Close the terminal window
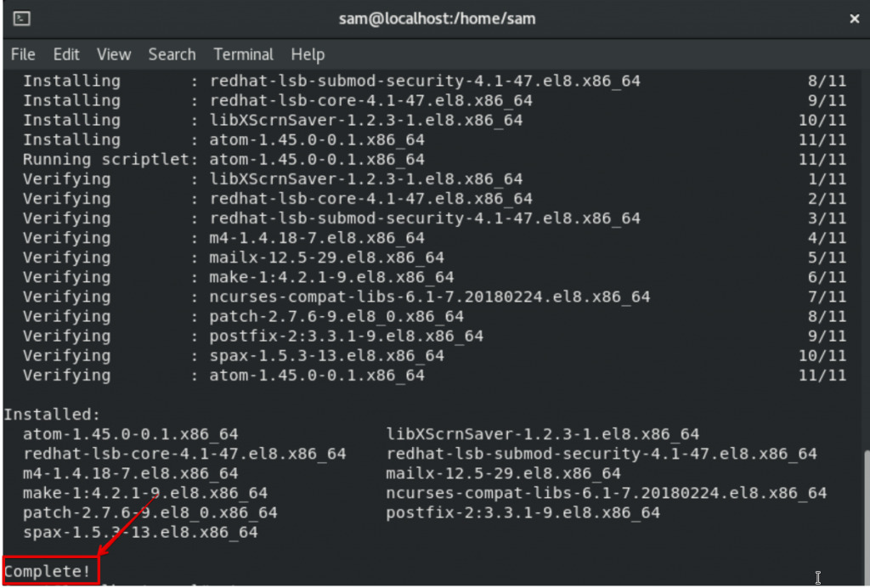Image resolution: width=870 pixels, height=588 pixels. coord(854,18)
